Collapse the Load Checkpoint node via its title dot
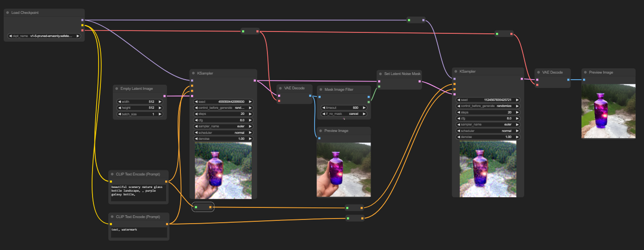Image resolution: width=644 pixels, height=250 pixels. click(8, 12)
